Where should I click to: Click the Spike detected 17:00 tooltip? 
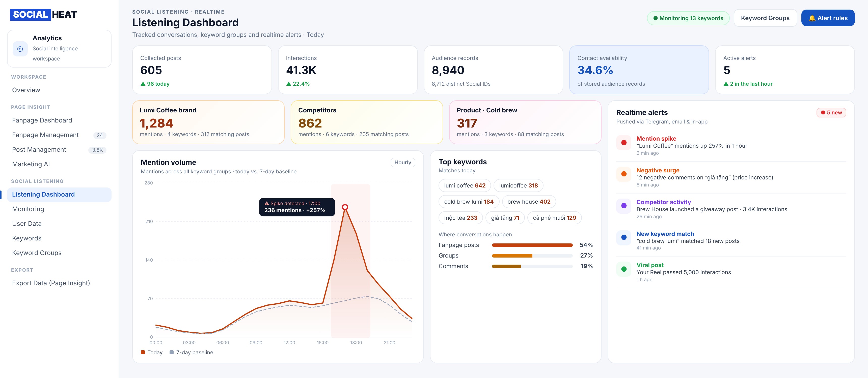coord(297,207)
